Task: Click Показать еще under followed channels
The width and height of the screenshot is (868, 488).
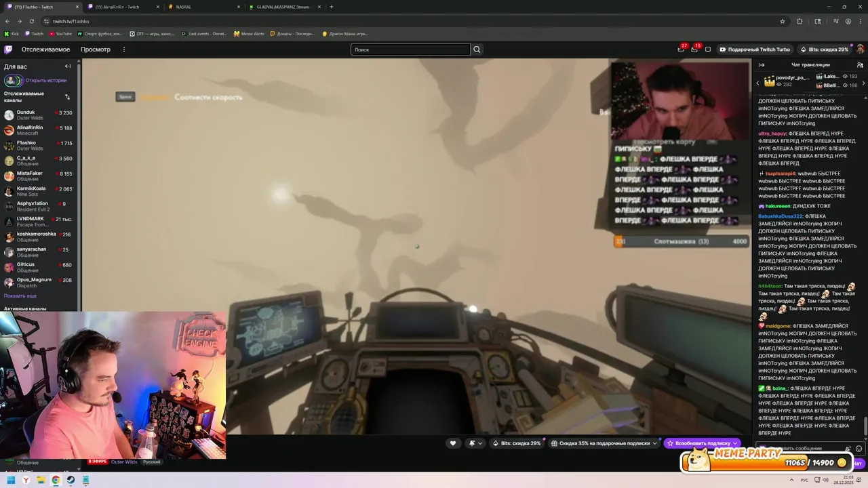Action: pos(20,296)
